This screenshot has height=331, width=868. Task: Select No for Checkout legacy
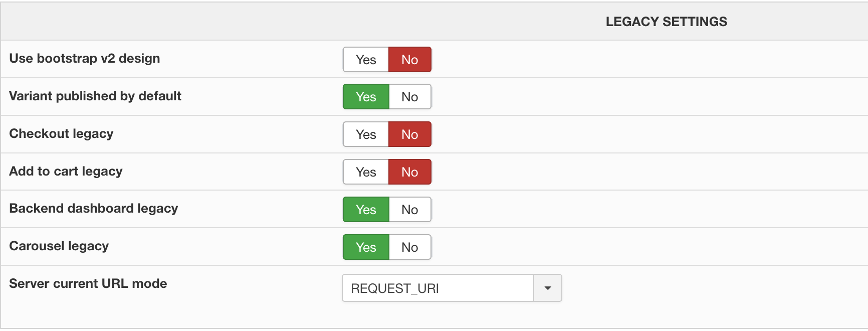point(409,134)
